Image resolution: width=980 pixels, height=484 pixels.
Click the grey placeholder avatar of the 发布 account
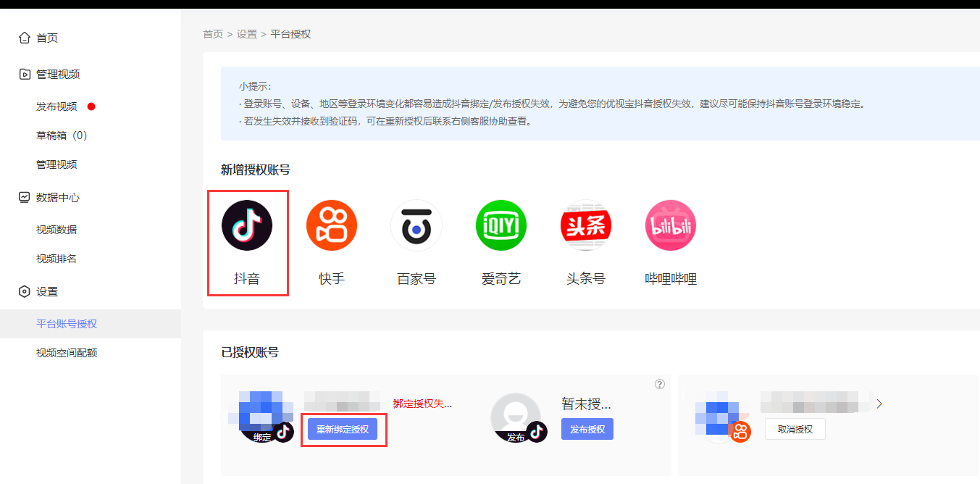[x=516, y=417]
